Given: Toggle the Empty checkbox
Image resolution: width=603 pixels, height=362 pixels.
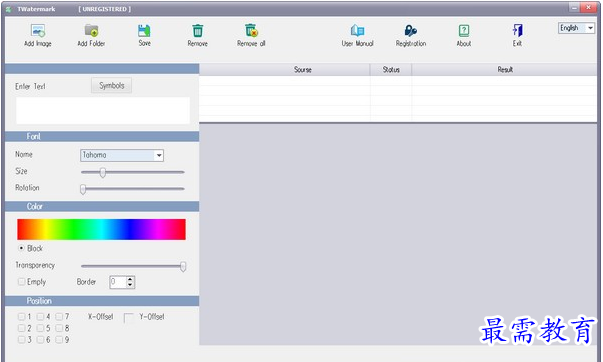Looking at the screenshot, I should click(22, 282).
